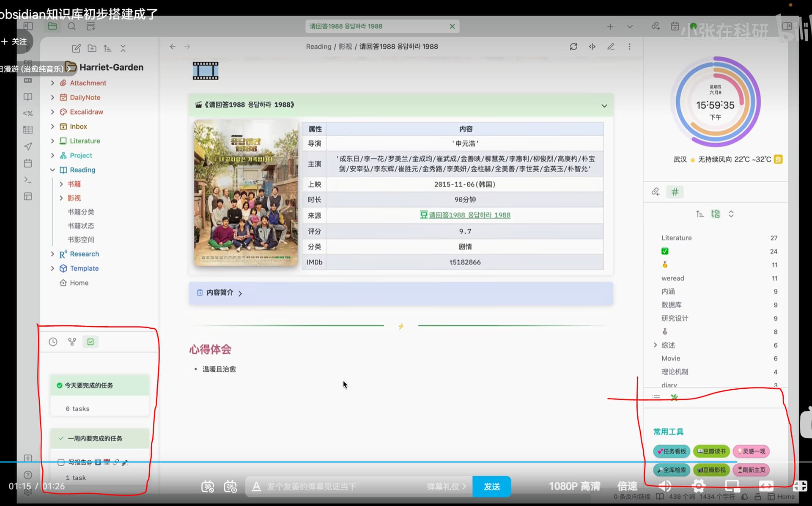The image size is (812, 506).
Task: Expand the 内容简介 callout
Action: click(x=240, y=293)
